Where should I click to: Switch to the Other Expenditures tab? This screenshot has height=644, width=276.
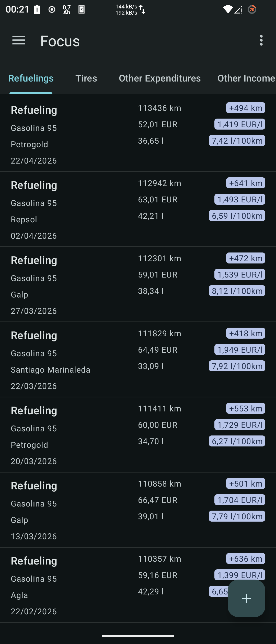[x=160, y=78]
